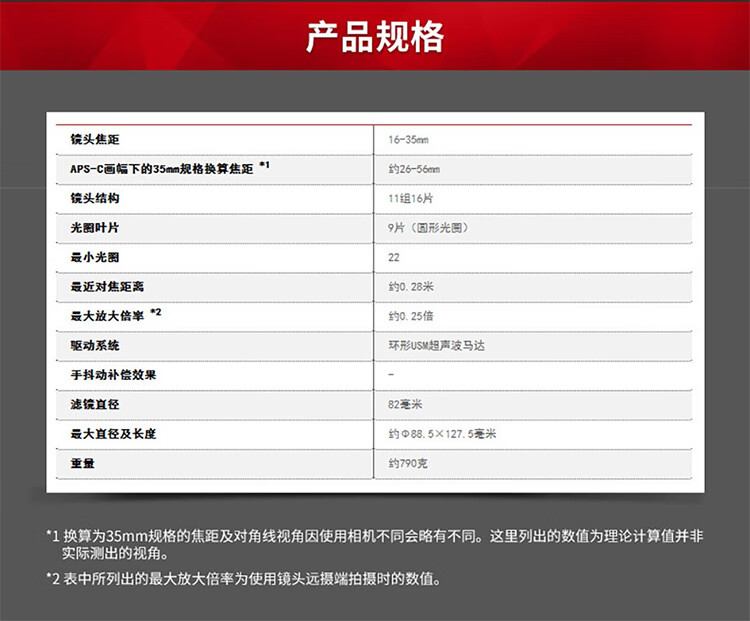This screenshot has width=750, height=621.
Task: Select the 最小光圈 row label
Action: click(95, 257)
